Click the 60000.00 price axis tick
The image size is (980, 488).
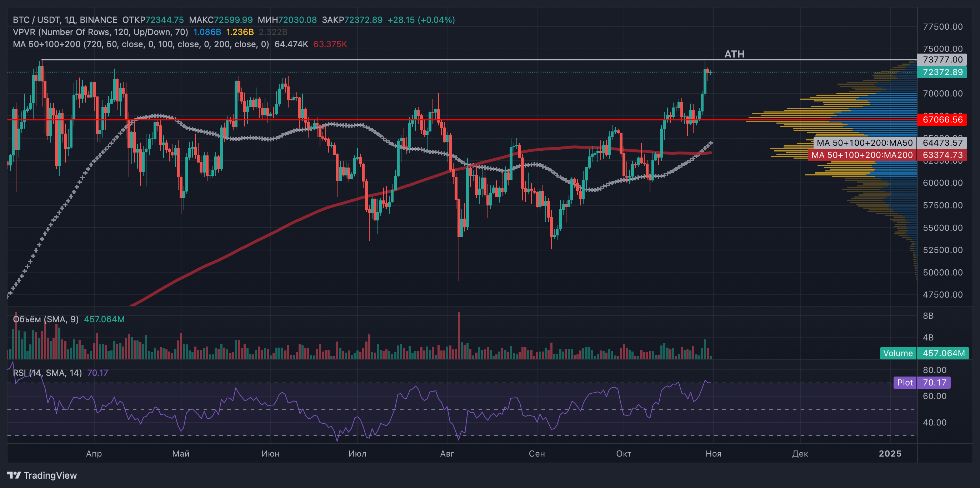point(943,183)
